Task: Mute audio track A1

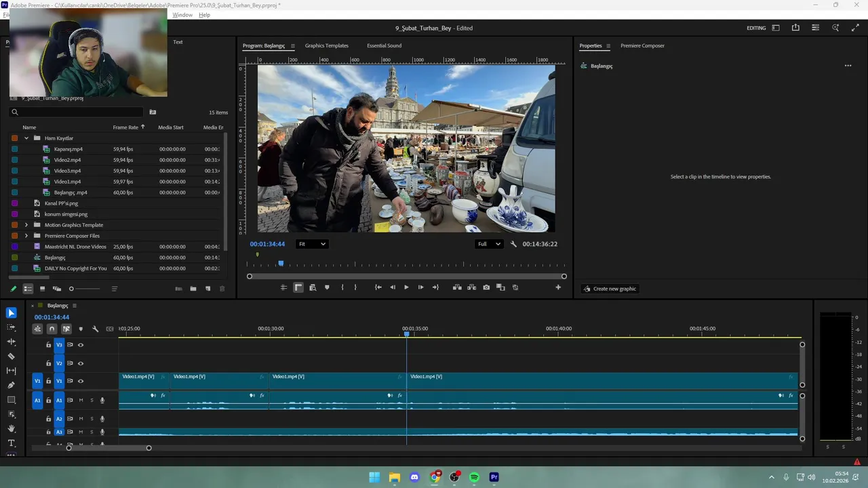Action: pyautogui.click(x=81, y=401)
